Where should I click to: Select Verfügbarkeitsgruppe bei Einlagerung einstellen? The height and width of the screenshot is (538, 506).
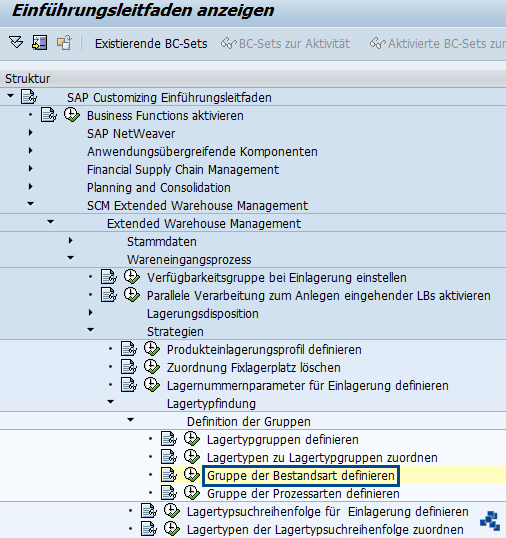[x=276, y=278]
